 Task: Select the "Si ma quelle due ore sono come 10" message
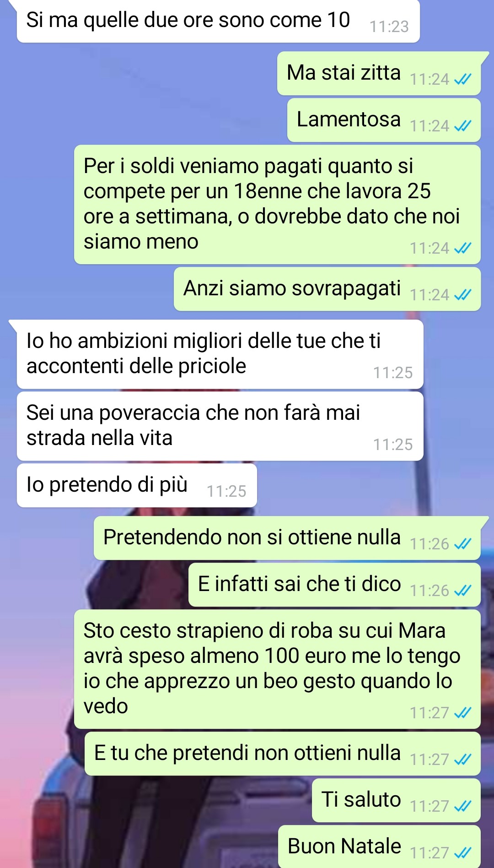click(218, 21)
